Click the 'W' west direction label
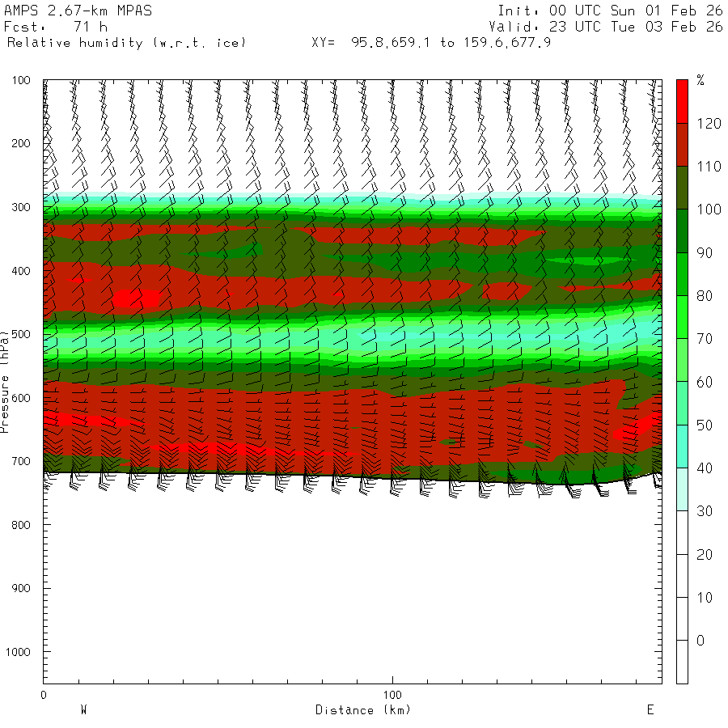728x728 pixels. pyautogui.click(x=83, y=710)
